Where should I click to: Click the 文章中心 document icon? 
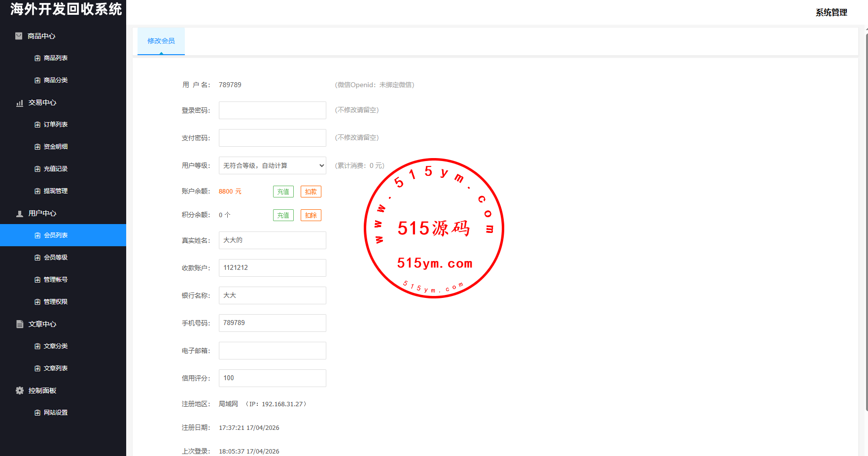(x=20, y=324)
